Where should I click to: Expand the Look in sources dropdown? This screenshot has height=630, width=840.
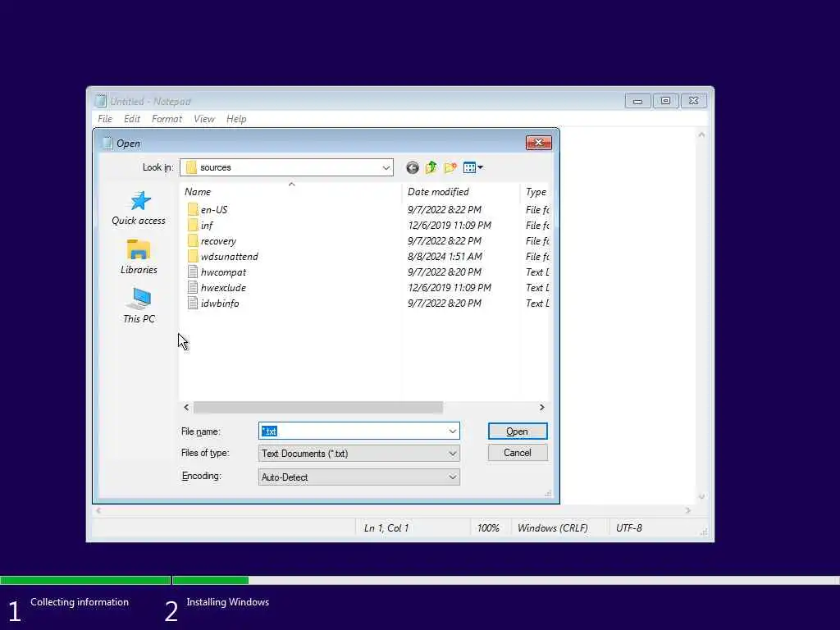pos(386,167)
